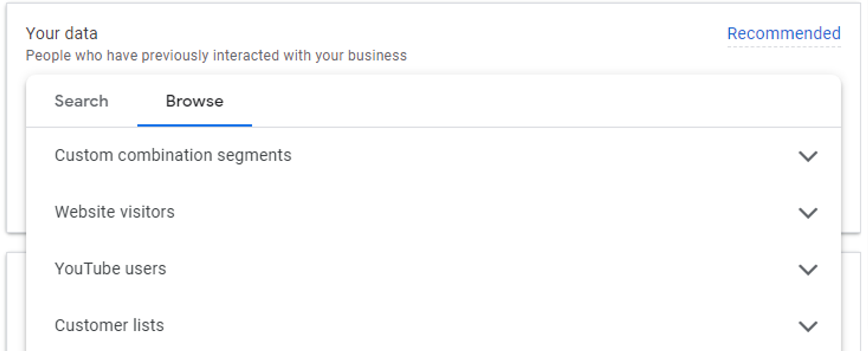Click the blue underline beneath Browse
868x351 pixels.
point(194,125)
